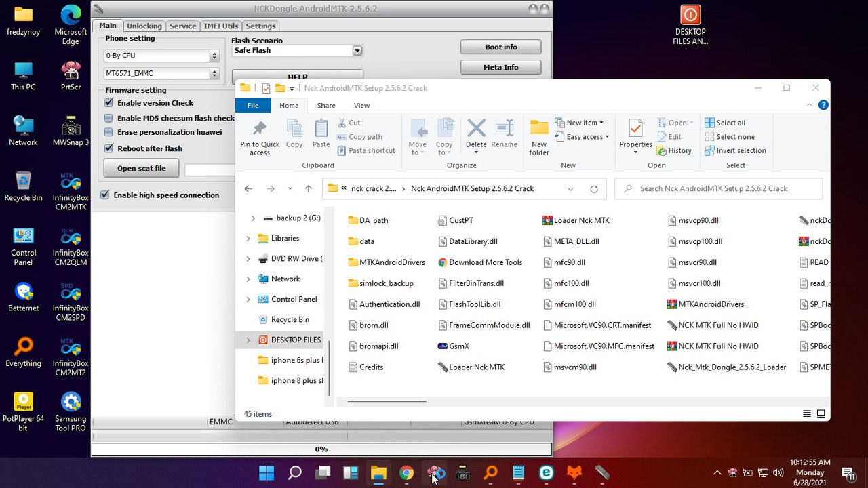Open the PrtScr desktop shortcut
This screenshot has height=488, width=868.
coord(71,75)
